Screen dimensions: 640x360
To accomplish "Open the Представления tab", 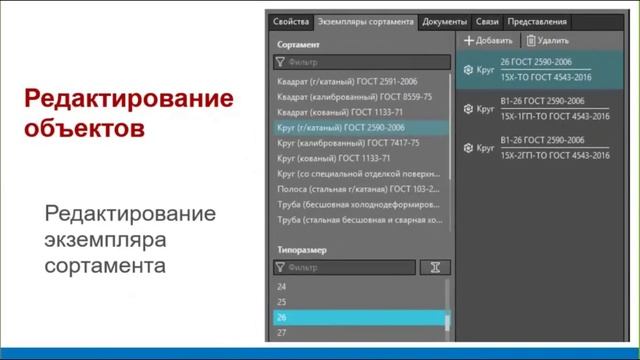I will (537, 22).
